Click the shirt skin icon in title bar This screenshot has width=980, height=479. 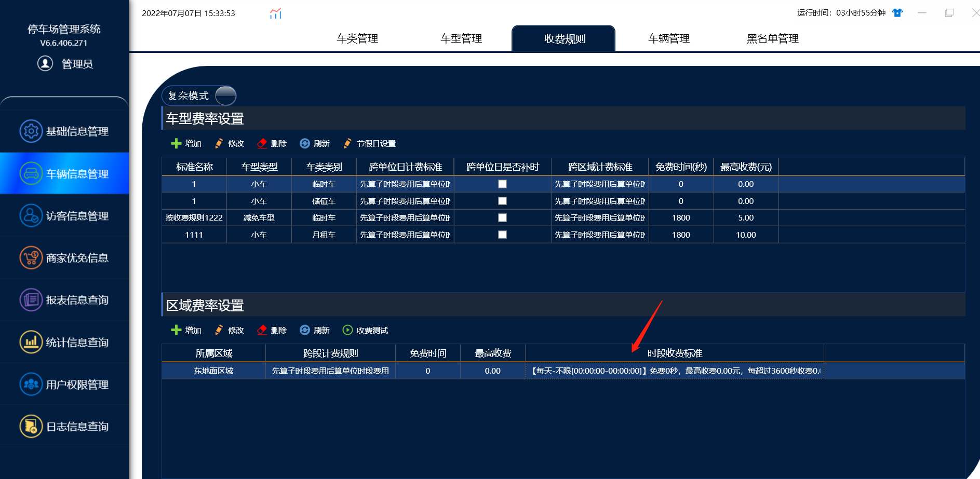[x=897, y=13]
